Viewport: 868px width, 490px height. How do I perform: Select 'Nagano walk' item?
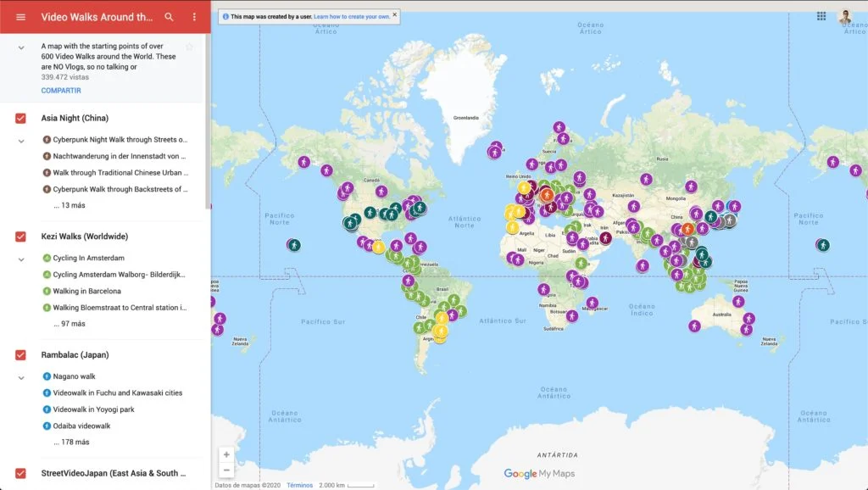tap(70, 376)
